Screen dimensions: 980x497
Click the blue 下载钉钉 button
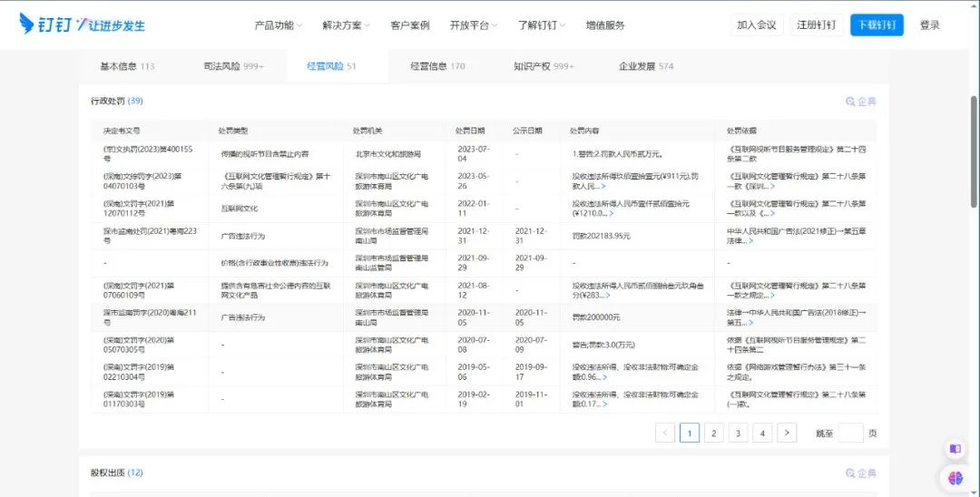[x=877, y=25]
